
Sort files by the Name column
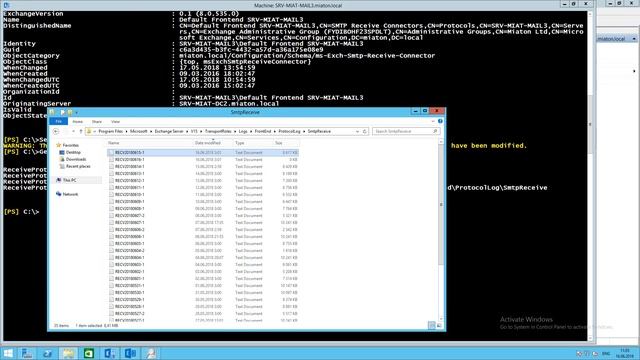(150, 143)
